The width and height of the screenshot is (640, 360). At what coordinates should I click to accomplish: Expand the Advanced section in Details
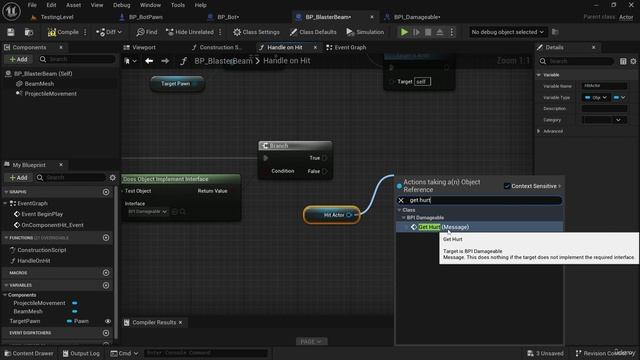[539, 131]
